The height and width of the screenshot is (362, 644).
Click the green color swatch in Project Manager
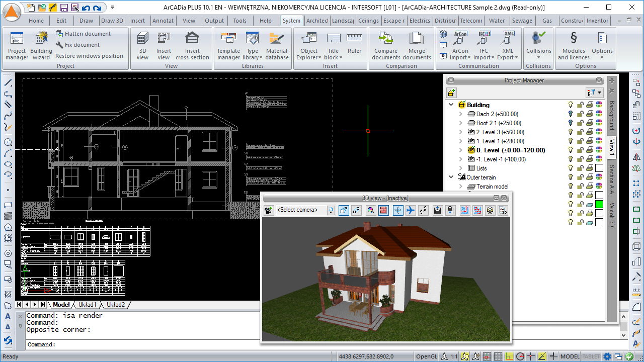tap(599, 204)
